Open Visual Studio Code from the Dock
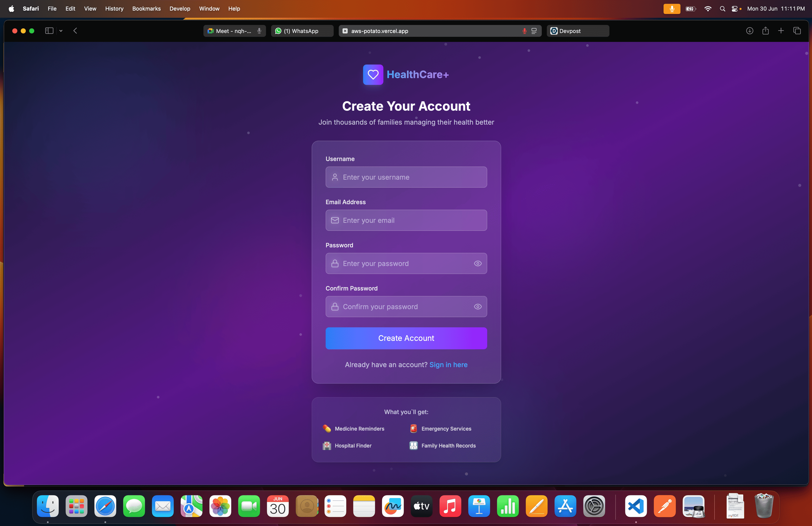The width and height of the screenshot is (812, 526). tap(636, 506)
